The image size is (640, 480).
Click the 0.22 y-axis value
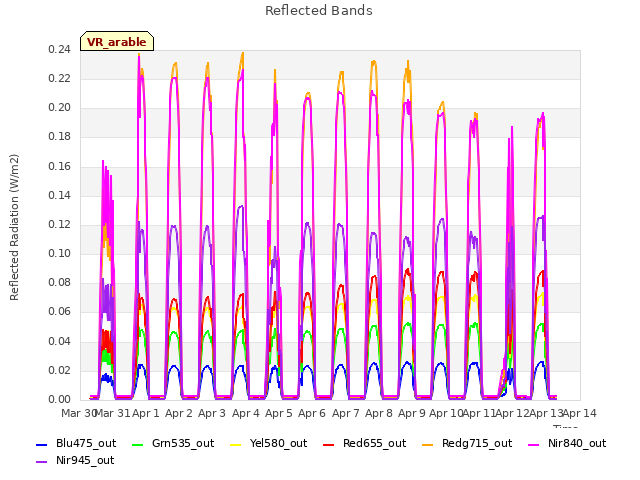[x=59, y=79]
